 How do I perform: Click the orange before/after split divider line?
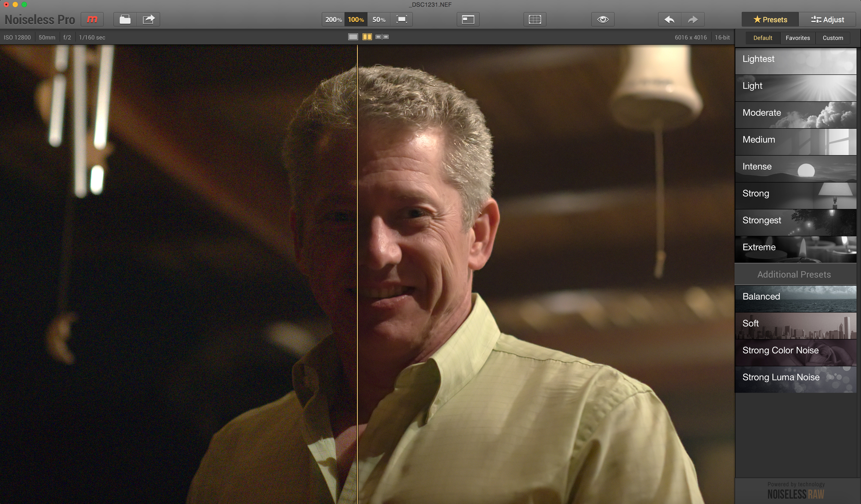357,273
